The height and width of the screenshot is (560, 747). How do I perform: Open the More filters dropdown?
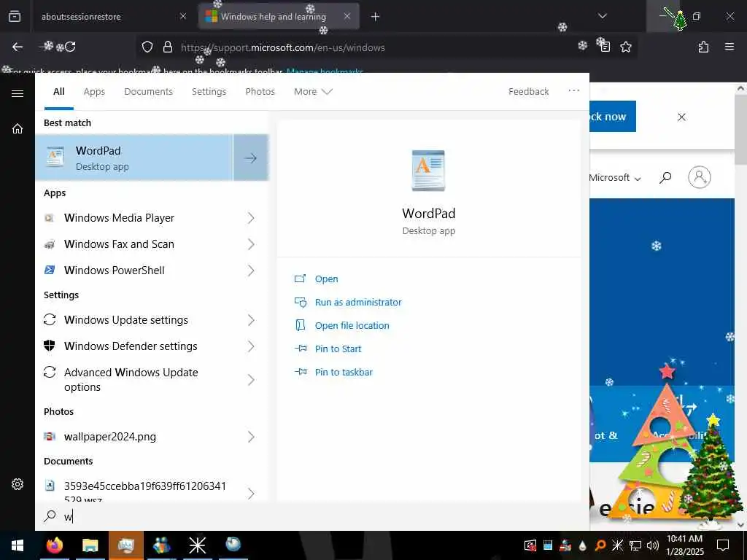pos(313,91)
